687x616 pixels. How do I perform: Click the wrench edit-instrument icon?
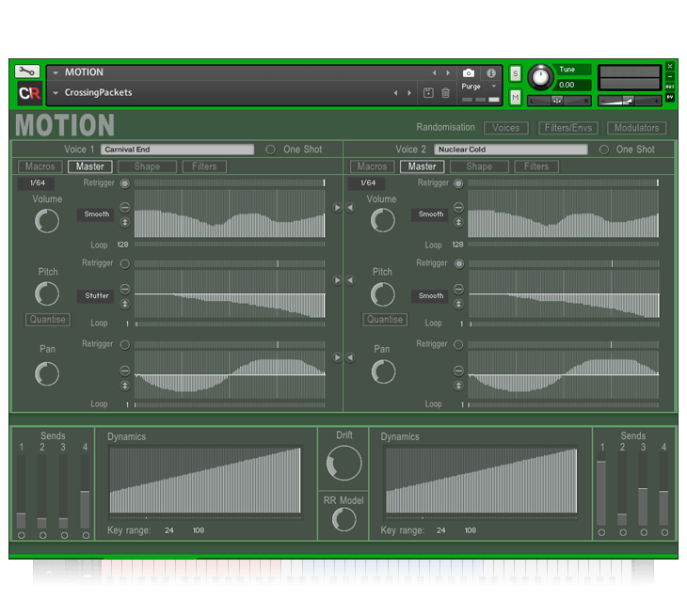28,71
